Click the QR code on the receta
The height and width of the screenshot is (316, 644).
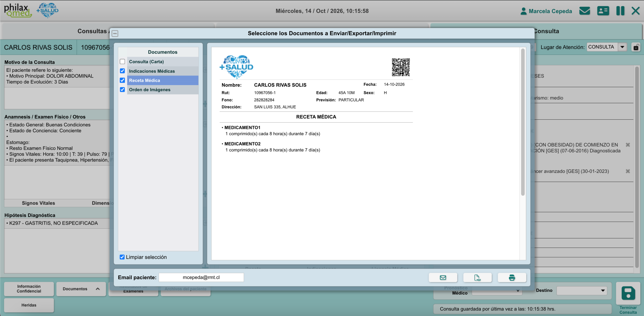(x=401, y=67)
